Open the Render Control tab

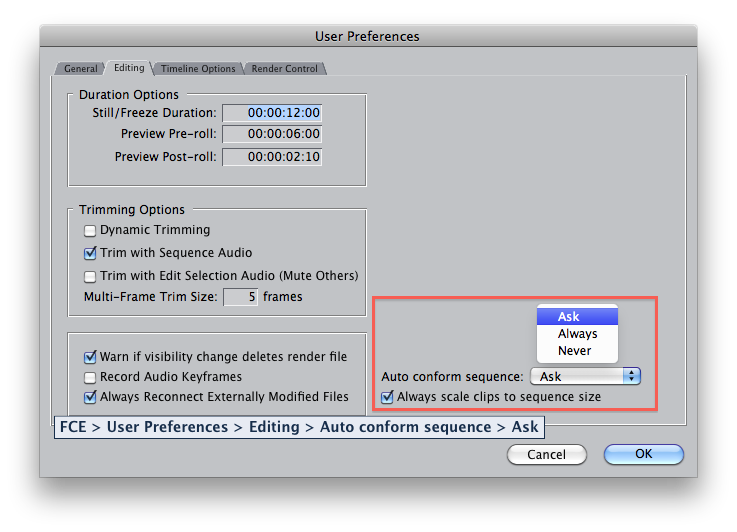pos(285,69)
